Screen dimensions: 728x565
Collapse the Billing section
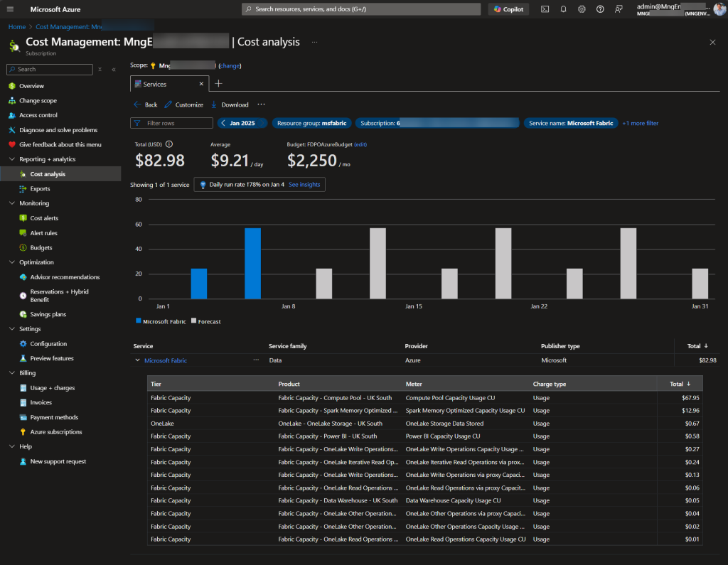(x=12, y=373)
